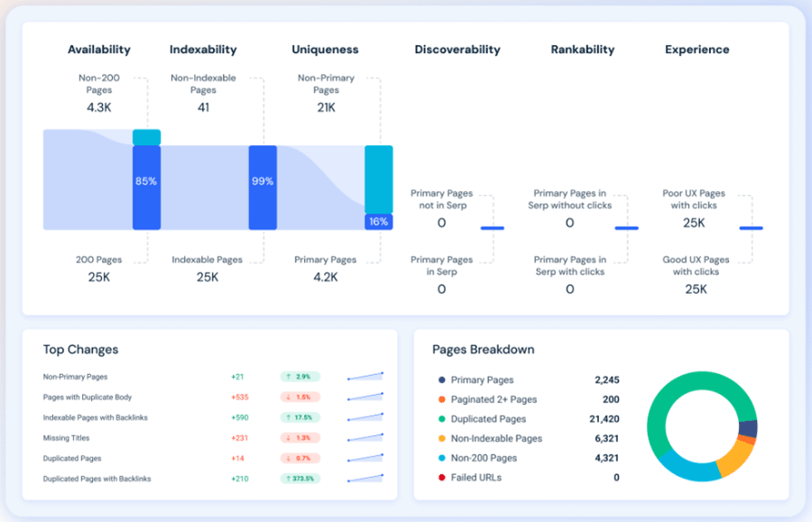Open the 200 Pages label
This screenshot has height=522, width=812.
(99, 260)
